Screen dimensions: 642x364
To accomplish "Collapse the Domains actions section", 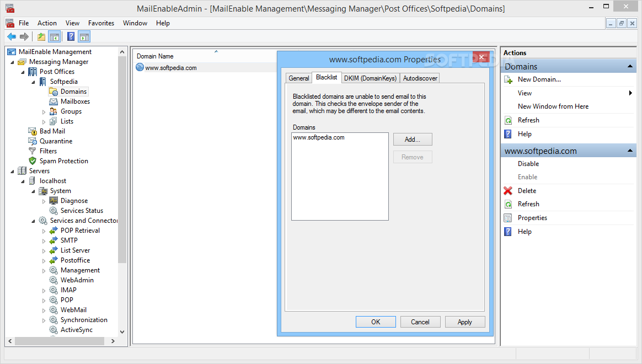I will pyautogui.click(x=630, y=66).
